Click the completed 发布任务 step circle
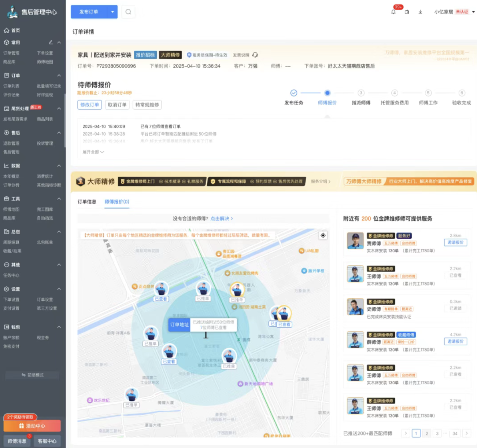The width and height of the screenshot is (477, 448). [294, 93]
